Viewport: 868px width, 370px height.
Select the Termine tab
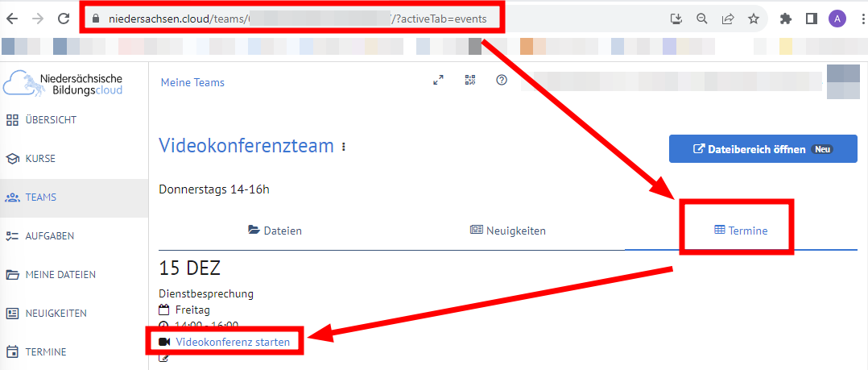(x=741, y=231)
